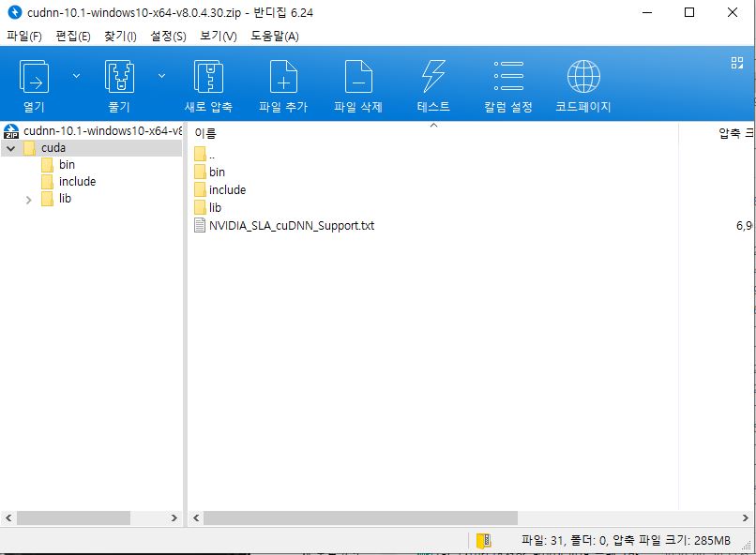Select the include folder in file list
756x555 pixels.
(x=227, y=189)
